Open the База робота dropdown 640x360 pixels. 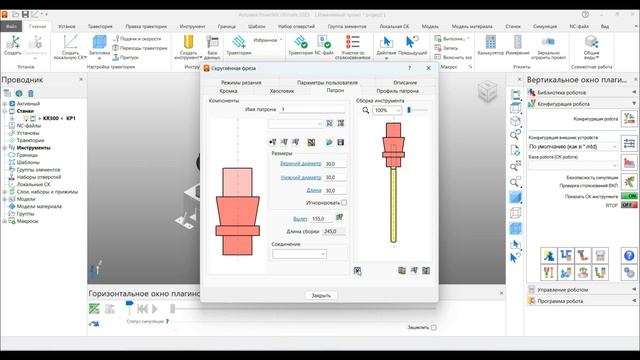573,165
